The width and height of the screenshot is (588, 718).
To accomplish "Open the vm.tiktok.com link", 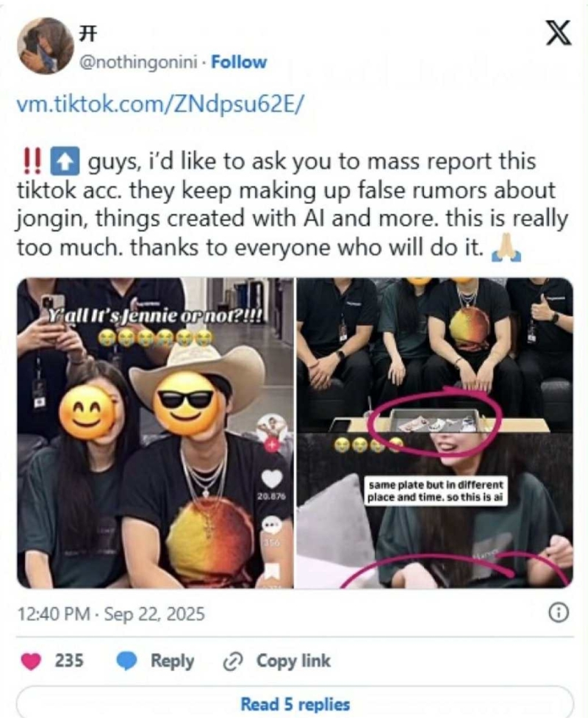I will 159,104.
